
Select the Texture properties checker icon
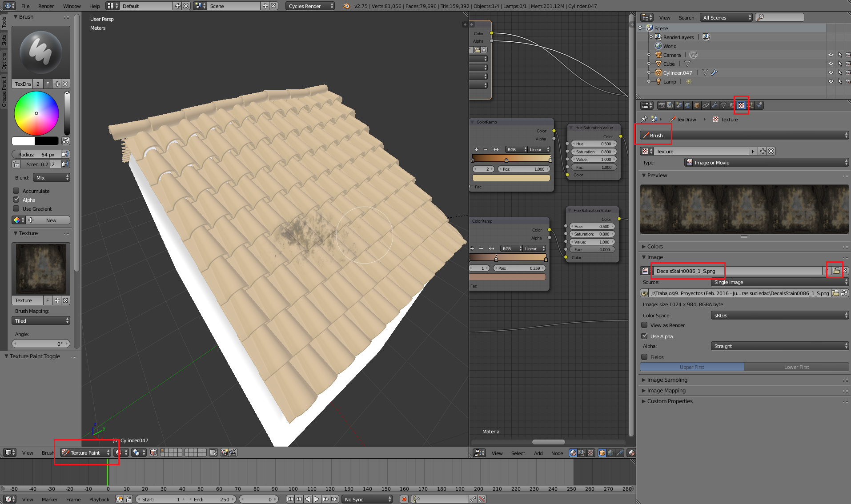[x=741, y=105]
